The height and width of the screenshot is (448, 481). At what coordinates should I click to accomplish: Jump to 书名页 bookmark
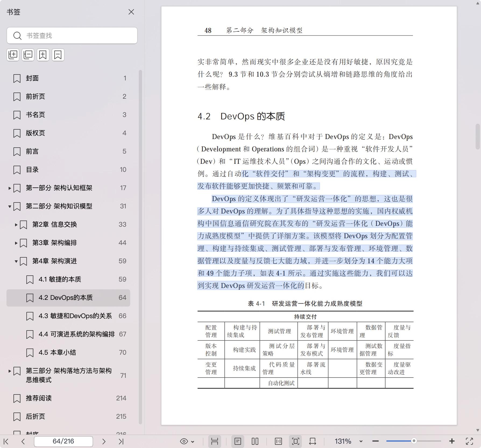[x=68, y=115]
